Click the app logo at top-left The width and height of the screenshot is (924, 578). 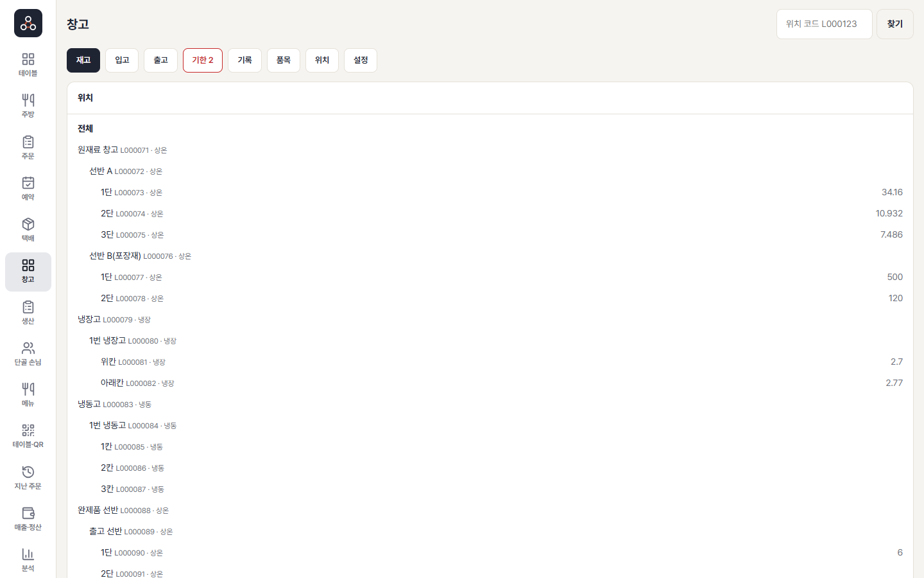pyautogui.click(x=28, y=23)
